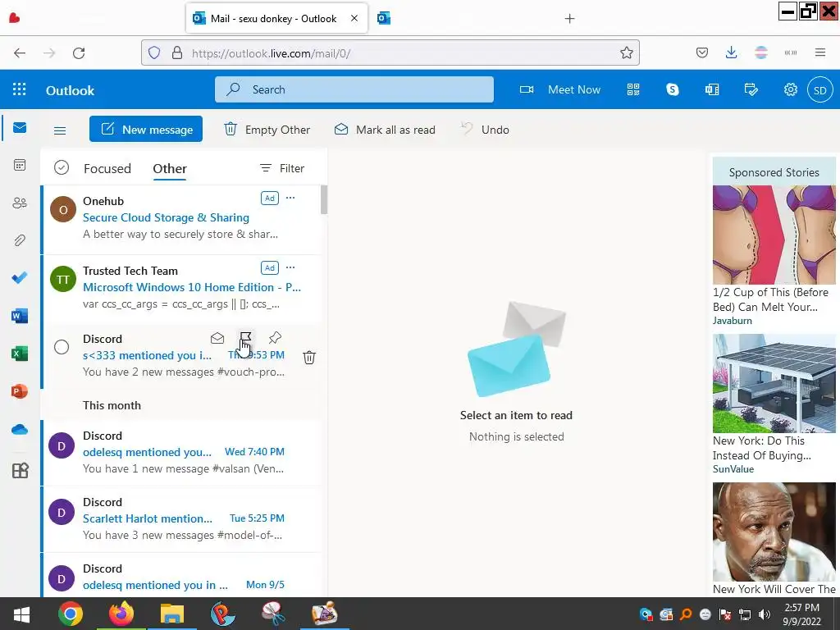This screenshot has height=630, width=840.
Task: Bookmark page with the star icon
Action: [626, 52]
